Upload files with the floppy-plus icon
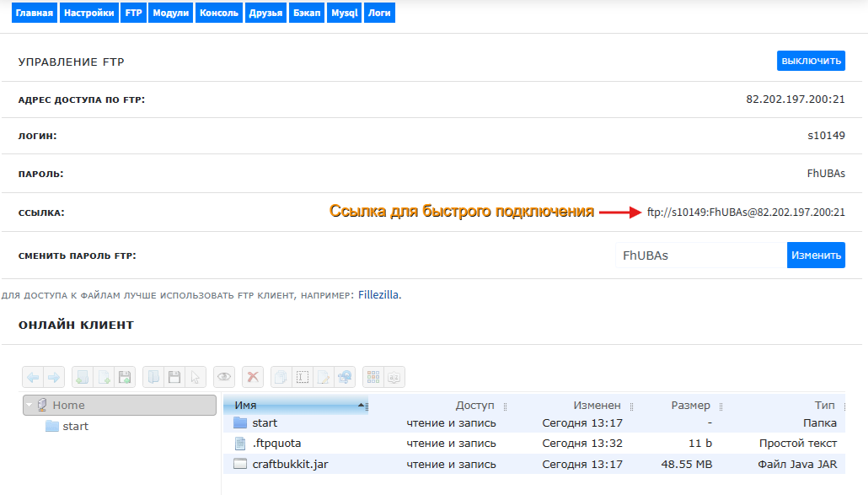 pos(125,377)
